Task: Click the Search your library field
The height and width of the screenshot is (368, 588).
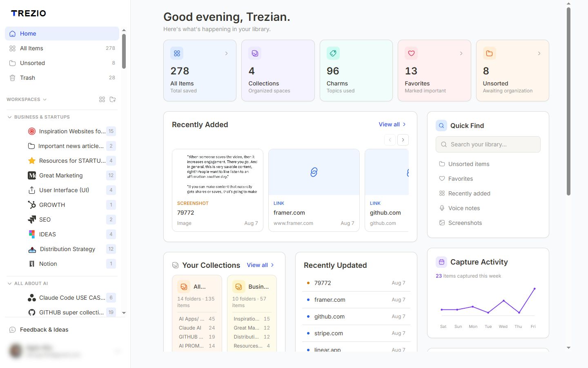Action: (488, 144)
